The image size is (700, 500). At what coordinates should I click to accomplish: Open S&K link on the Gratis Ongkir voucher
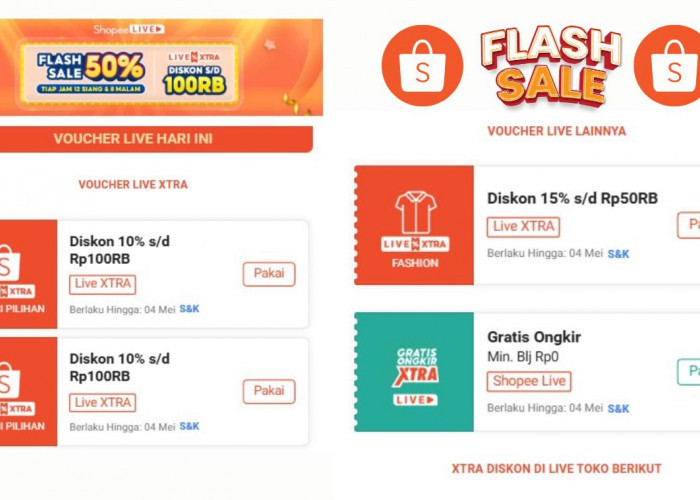click(x=619, y=408)
